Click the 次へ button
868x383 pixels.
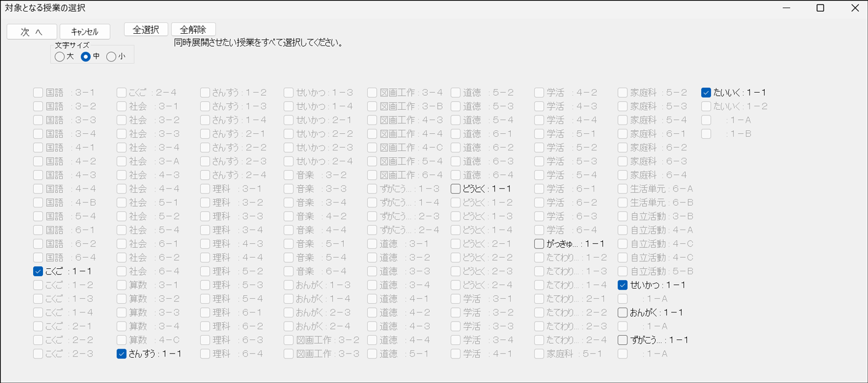click(31, 31)
